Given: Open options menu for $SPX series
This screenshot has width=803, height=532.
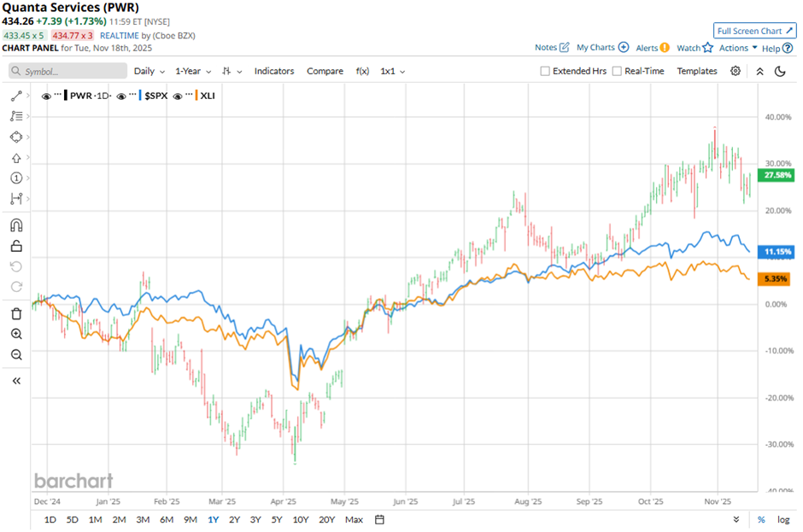Looking at the screenshot, I should point(132,95).
